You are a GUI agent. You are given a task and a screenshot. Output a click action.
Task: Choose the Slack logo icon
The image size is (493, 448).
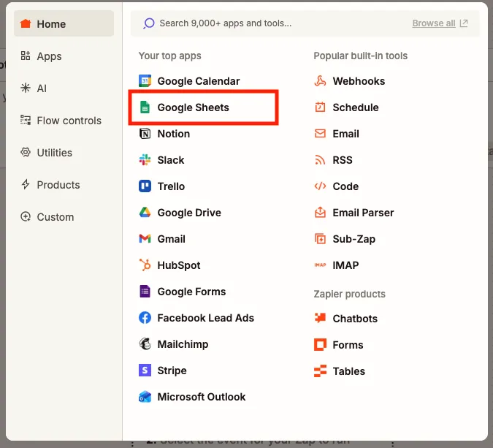[145, 160]
